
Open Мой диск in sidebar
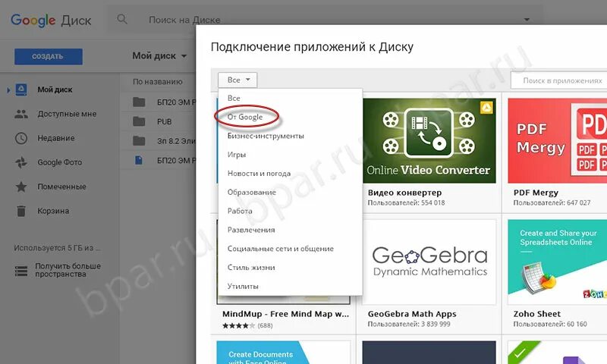click(55, 89)
